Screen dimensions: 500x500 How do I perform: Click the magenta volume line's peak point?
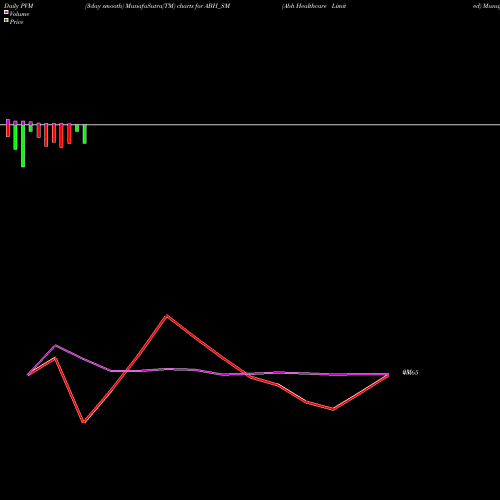(x=55, y=345)
